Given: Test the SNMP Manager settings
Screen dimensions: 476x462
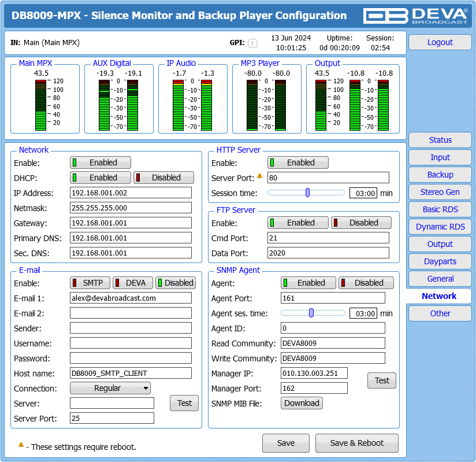Looking at the screenshot, I should [382, 380].
